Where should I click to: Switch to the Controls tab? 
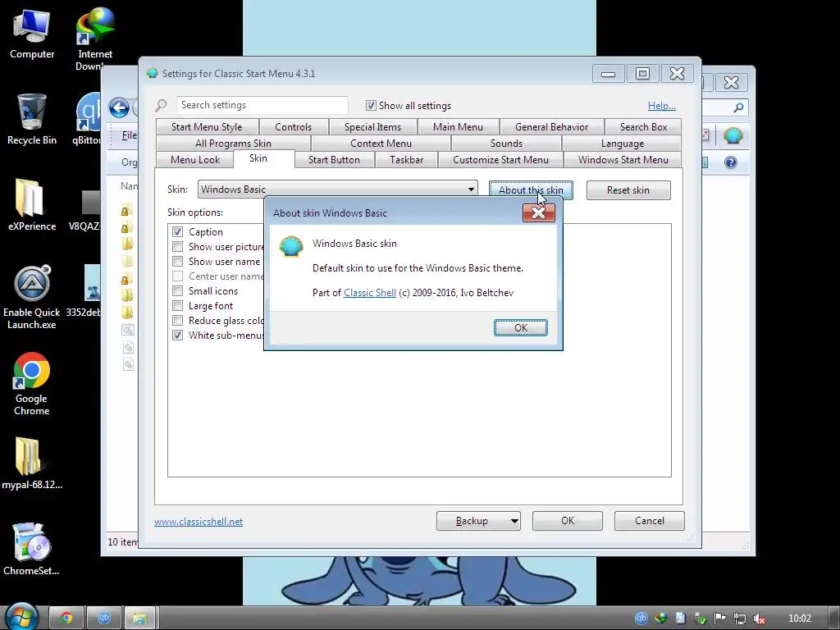click(293, 127)
